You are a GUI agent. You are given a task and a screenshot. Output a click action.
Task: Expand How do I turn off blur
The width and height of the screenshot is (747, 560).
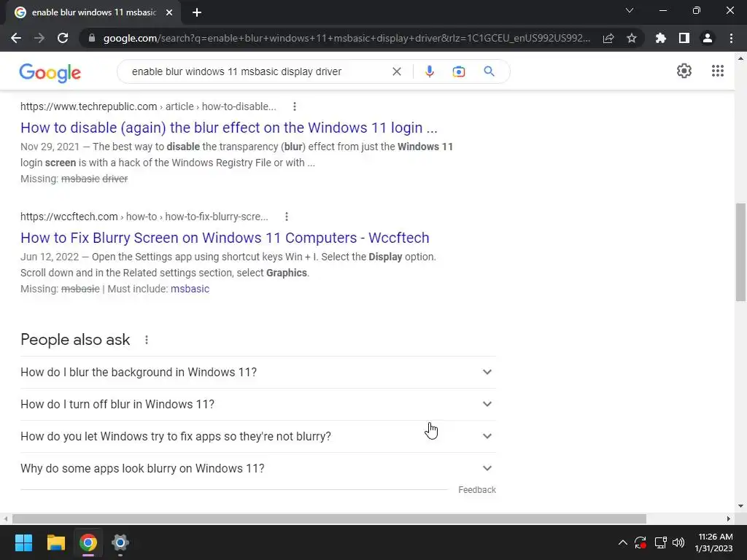click(258, 404)
